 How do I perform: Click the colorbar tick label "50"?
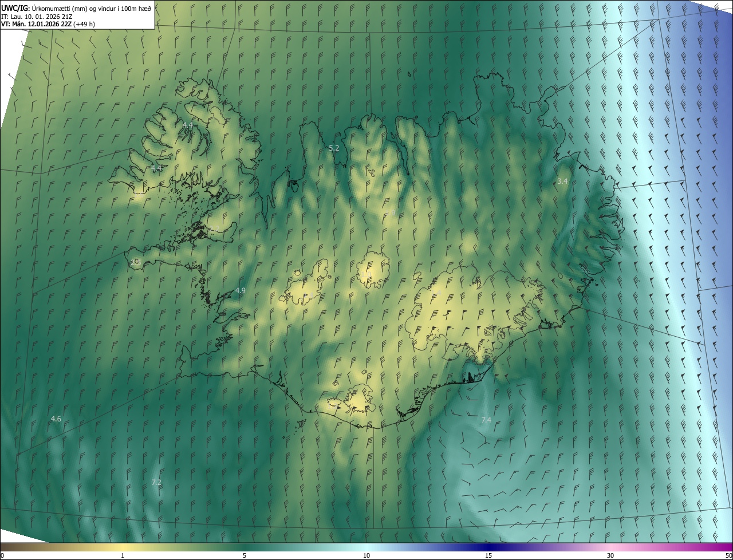(x=728, y=556)
